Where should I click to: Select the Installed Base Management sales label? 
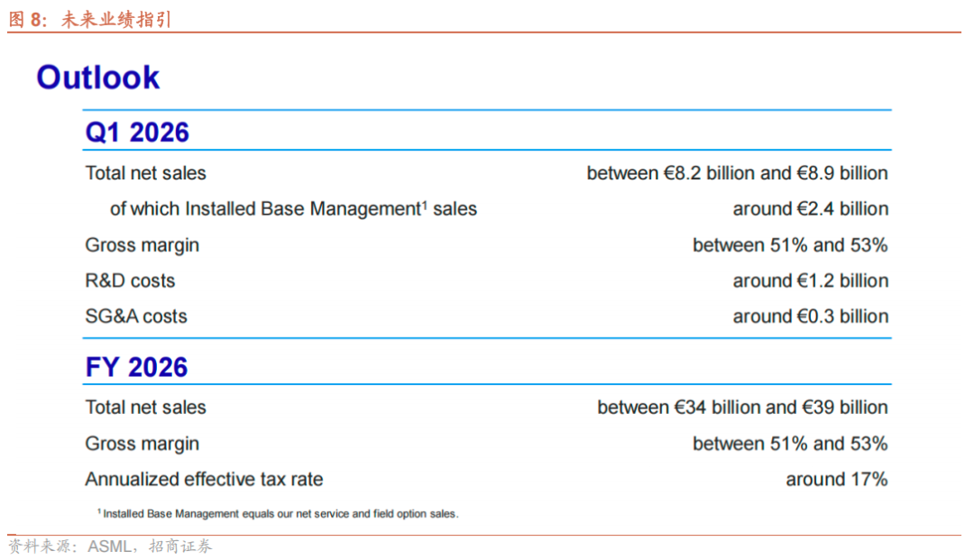point(293,209)
